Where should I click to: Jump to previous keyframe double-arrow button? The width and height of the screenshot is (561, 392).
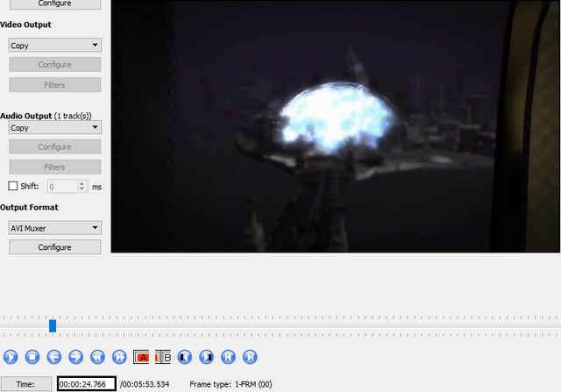click(x=97, y=357)
